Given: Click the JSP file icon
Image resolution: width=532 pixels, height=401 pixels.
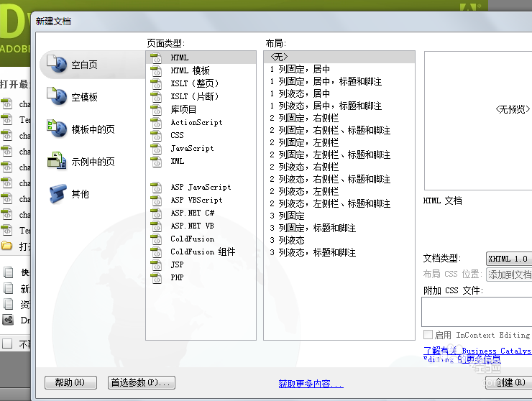Looking at the screenshot, I should 157,264.
